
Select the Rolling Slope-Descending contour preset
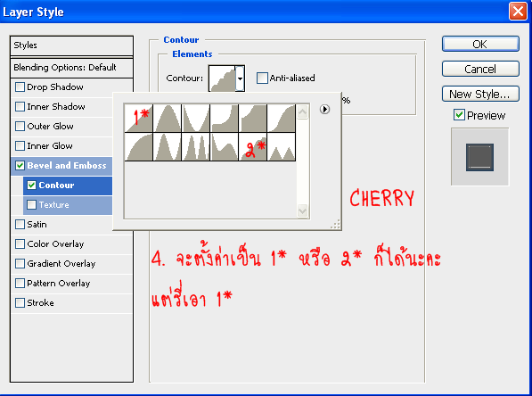[225, 146]
